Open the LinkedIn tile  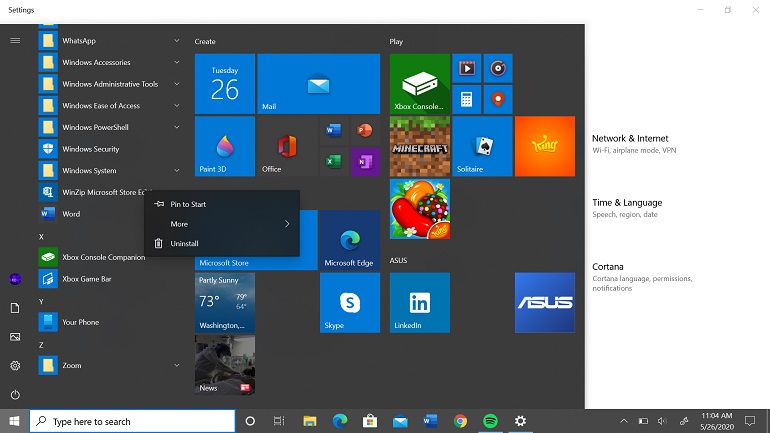[x=419, y=302]
